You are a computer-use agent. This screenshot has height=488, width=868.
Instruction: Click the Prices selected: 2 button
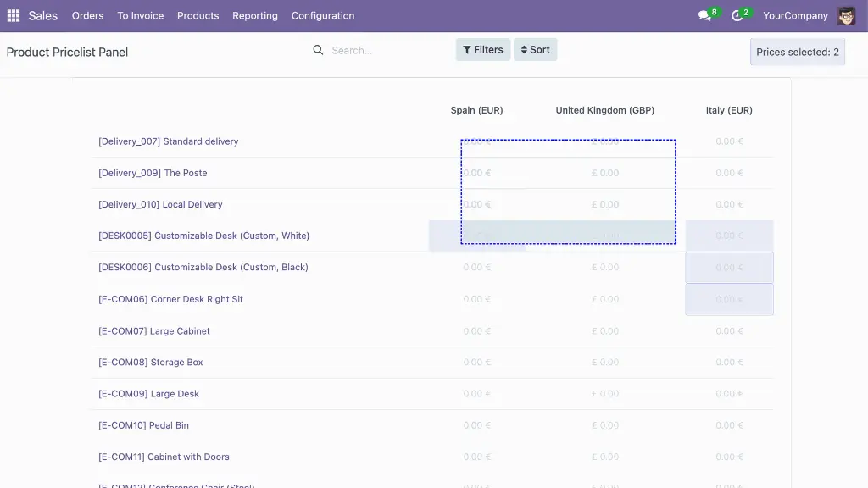pos(797,52)
